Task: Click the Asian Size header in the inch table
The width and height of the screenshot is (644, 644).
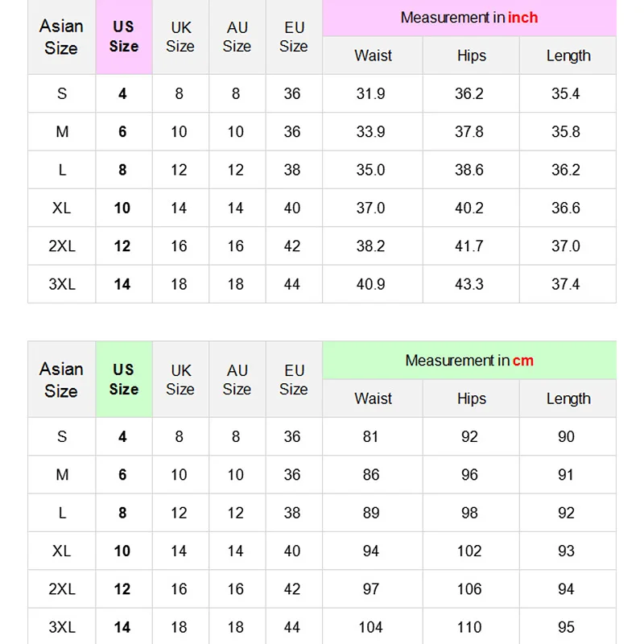Action: click(61, 37)
